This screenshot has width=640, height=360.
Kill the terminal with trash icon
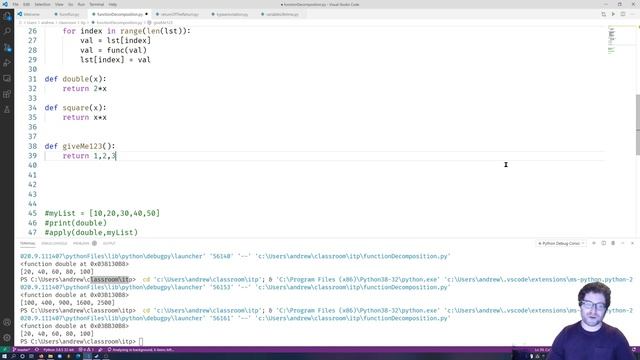(x=613, y=243)
